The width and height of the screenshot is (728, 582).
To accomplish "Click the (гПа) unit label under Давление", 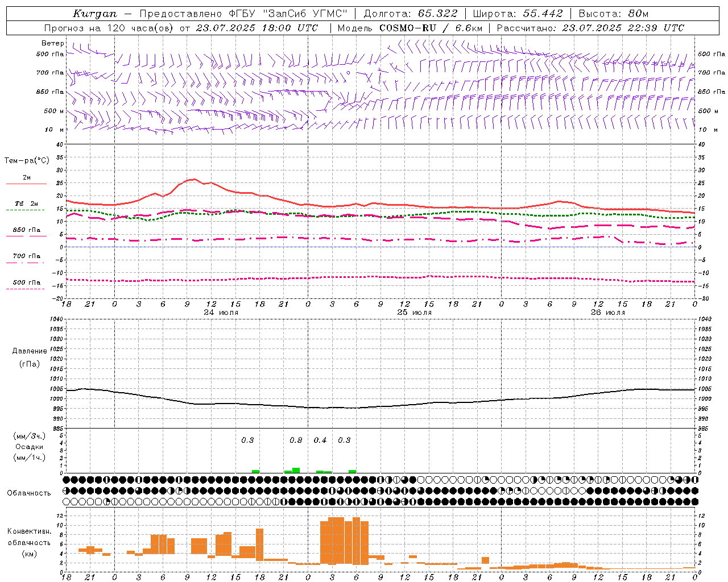I will (x=30, y=364).
